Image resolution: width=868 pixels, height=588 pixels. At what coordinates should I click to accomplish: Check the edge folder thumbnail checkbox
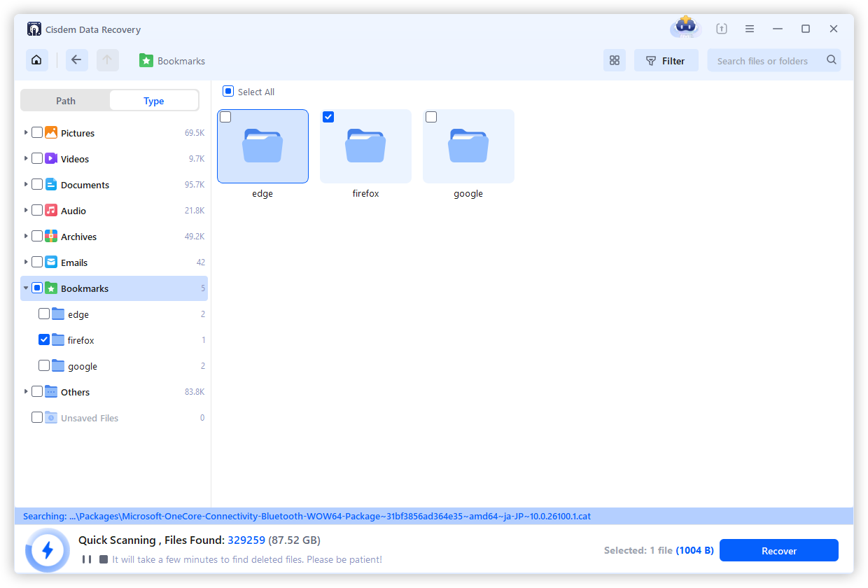225,117
